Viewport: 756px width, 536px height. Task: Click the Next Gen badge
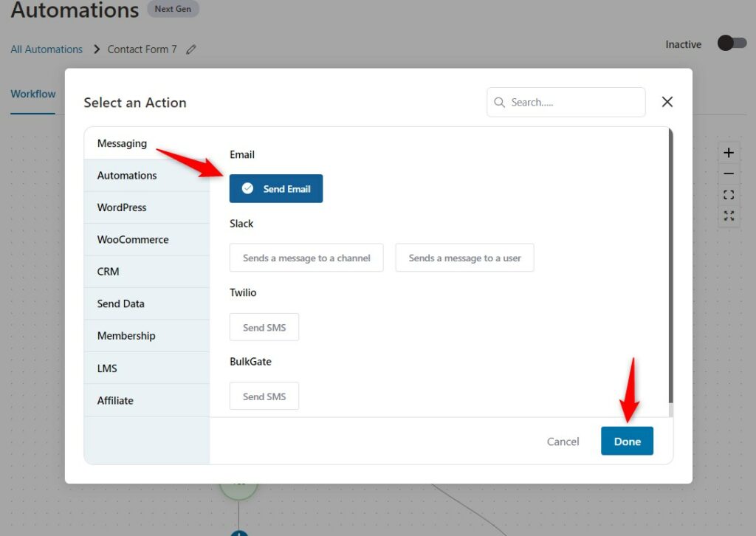click(173, 9)
